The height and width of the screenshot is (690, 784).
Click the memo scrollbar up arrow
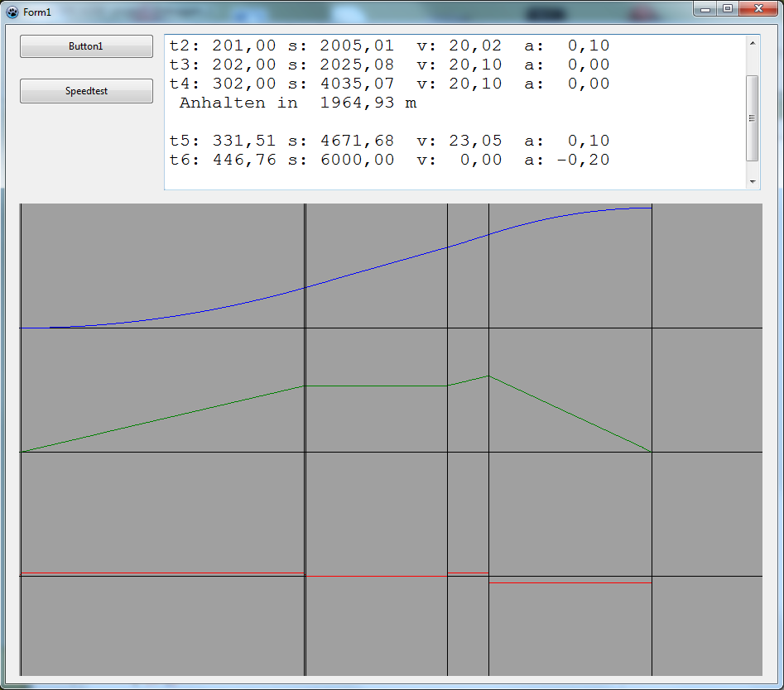point(753,44)
